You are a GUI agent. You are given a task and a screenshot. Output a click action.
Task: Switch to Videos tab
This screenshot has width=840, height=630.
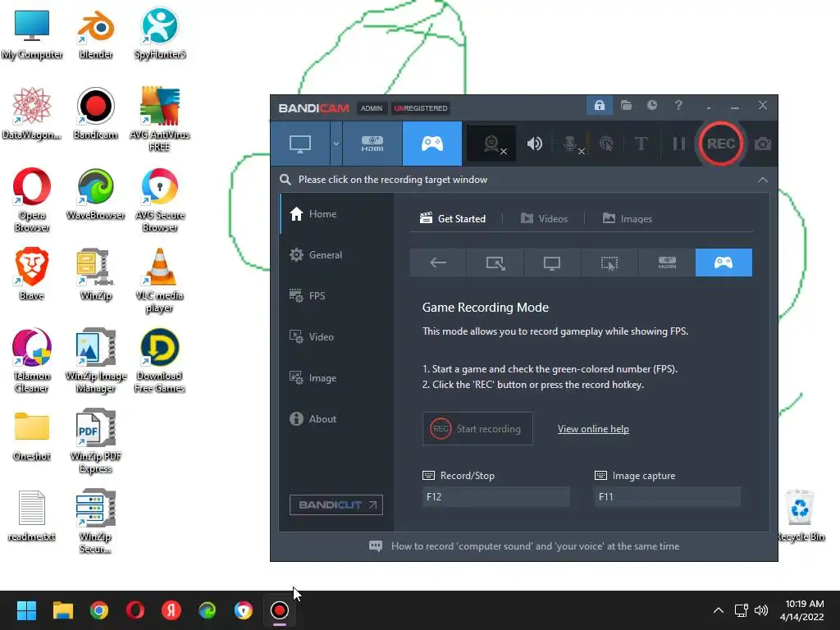pyautogui.click(x=544, y=218)
